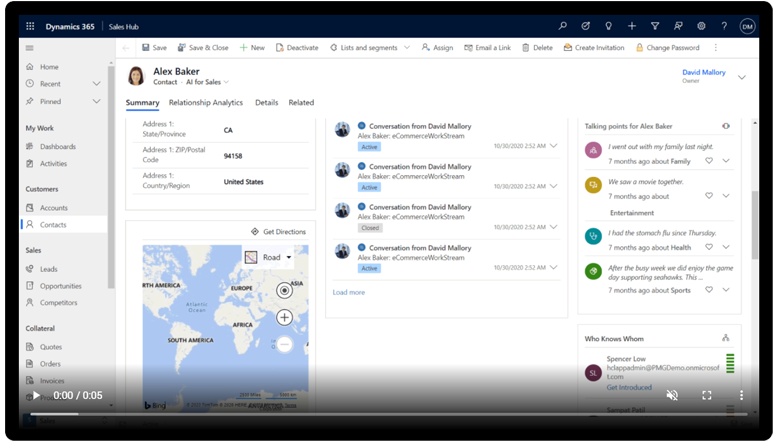The width and height of the screenshot is (774, 441).
Task: Click Assign in command bar
Action: pyautogui.click(x=437, y=48)
